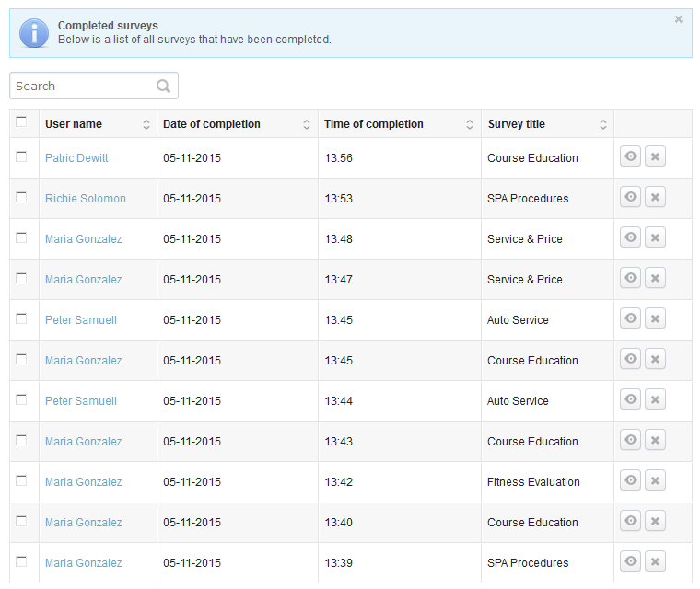Click the search magnifier icon

coord(163,86)
